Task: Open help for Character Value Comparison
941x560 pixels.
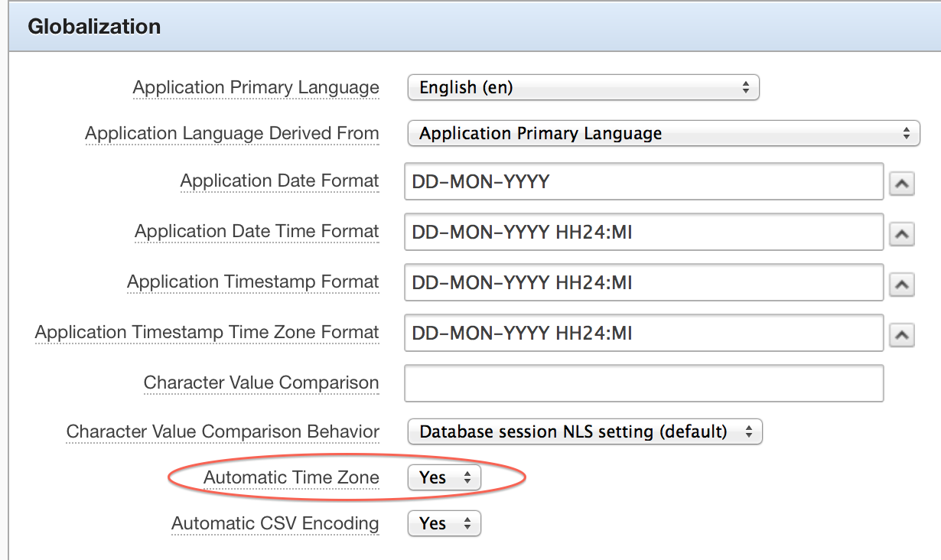Action: coord(262,383)
